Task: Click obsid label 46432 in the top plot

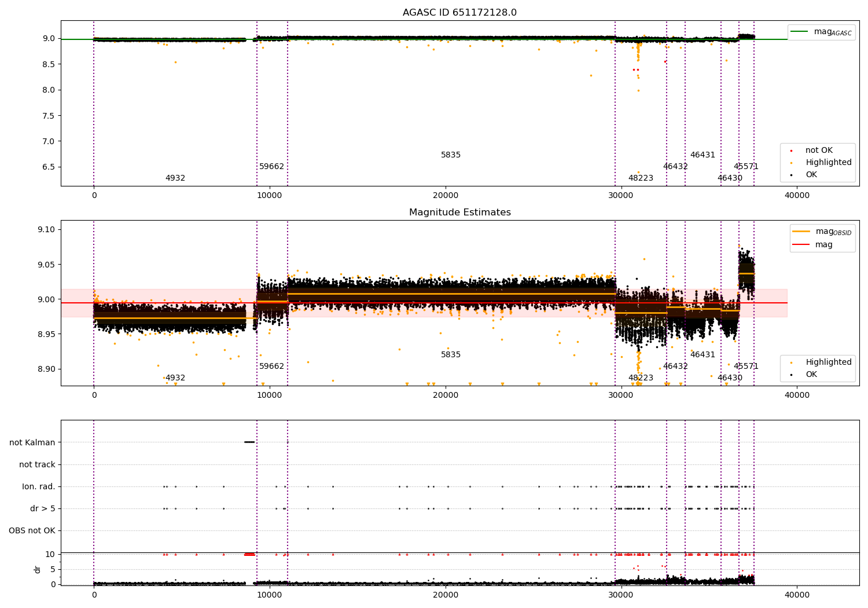Action: (675, 167)
